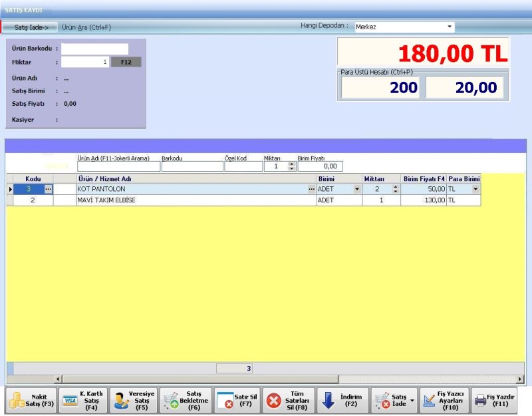Click the Satır Sil (F7) delete row icon
Viewport: 532px width, 416px height.
[x=225, y=400]
